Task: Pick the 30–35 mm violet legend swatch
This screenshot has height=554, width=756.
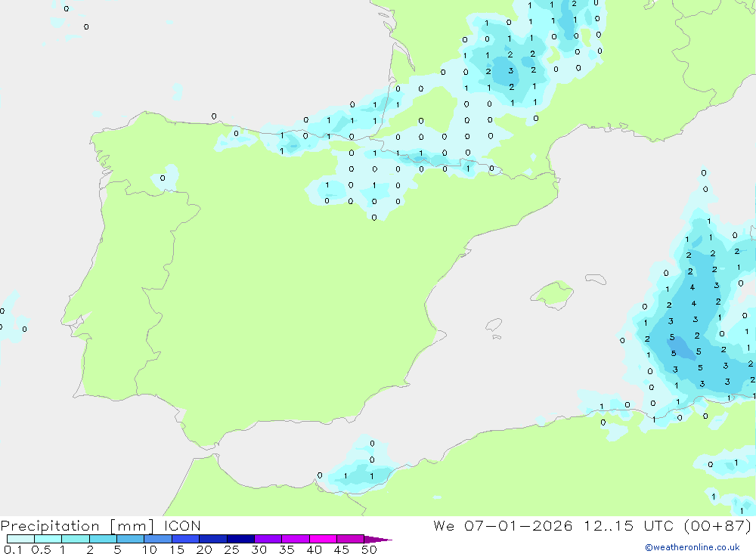Action: click(x=268, y=539)
